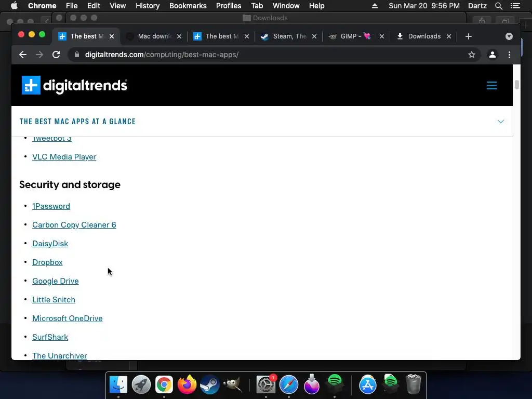Open the Bookmarks menu
The image size is (532, 399).
[188, 6]
